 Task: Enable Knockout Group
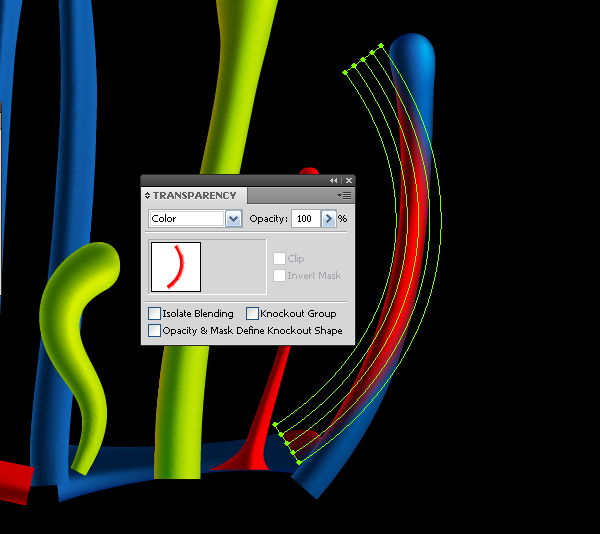coord(252,314)
